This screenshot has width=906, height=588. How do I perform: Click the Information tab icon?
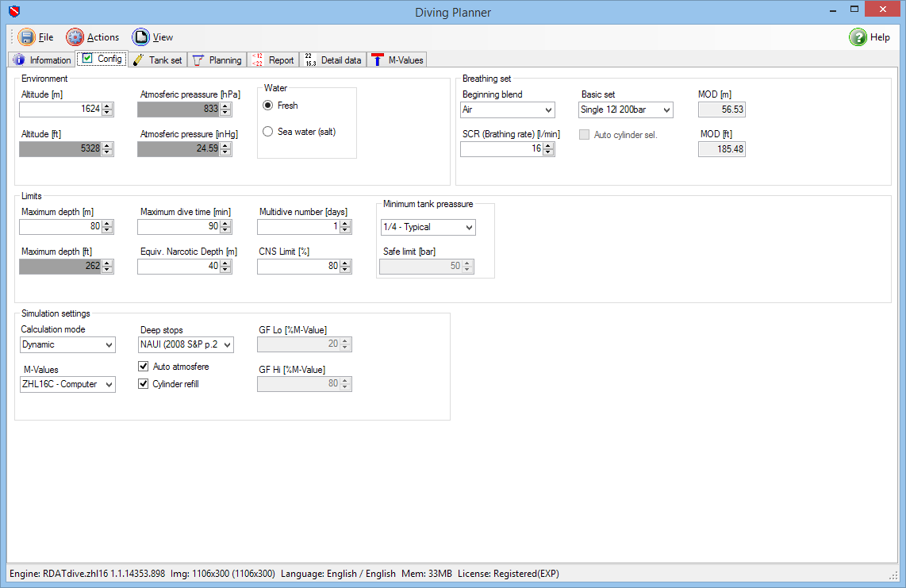(18, 60)
